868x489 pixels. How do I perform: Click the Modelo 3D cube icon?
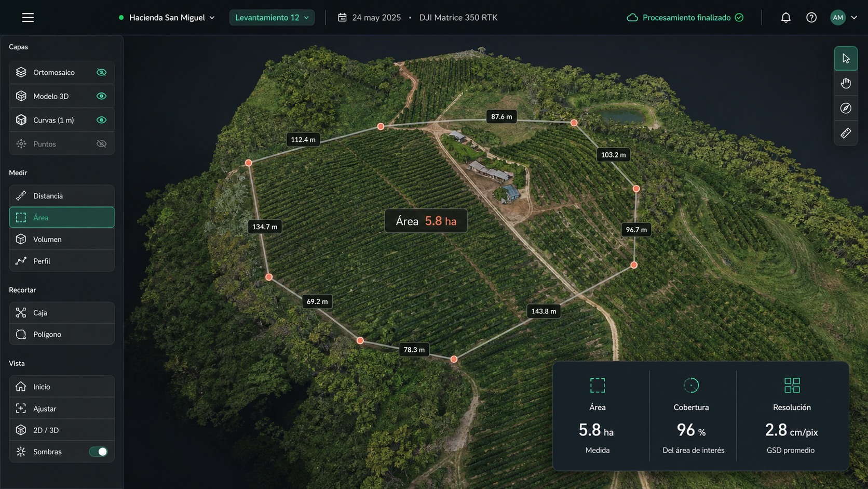coord(21,96)
